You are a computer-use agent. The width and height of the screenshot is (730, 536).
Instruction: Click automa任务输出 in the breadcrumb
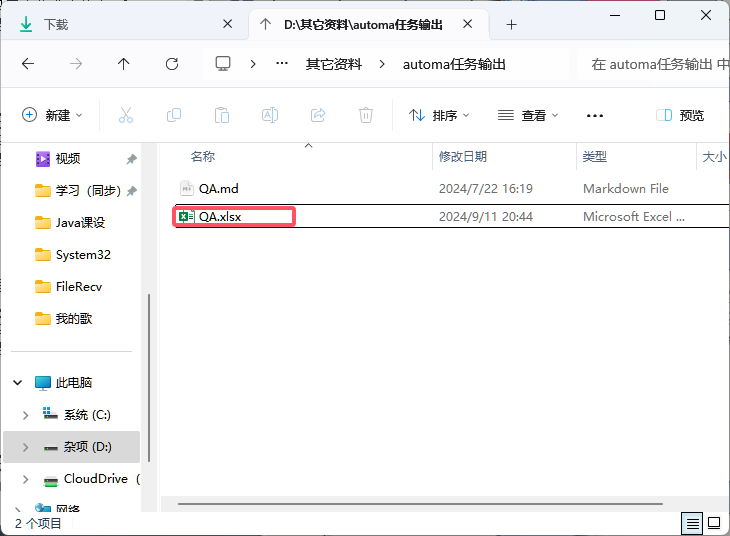(x=454, y=64)
